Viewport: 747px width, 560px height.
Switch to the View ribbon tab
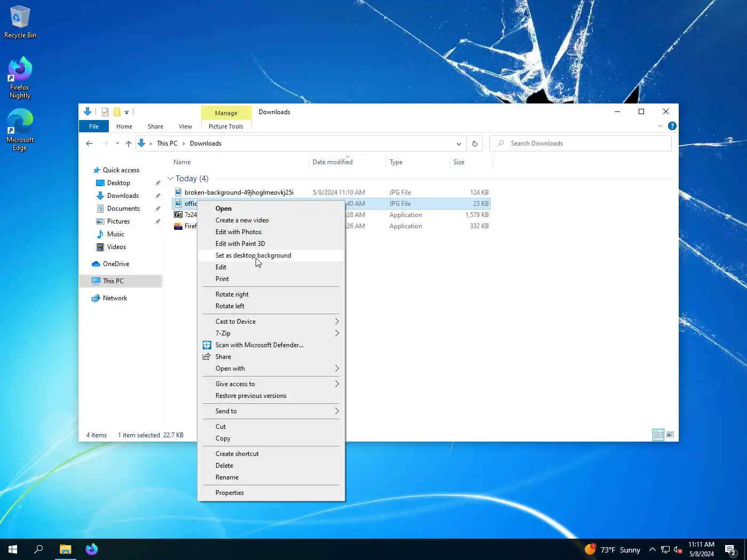[185, 126]
